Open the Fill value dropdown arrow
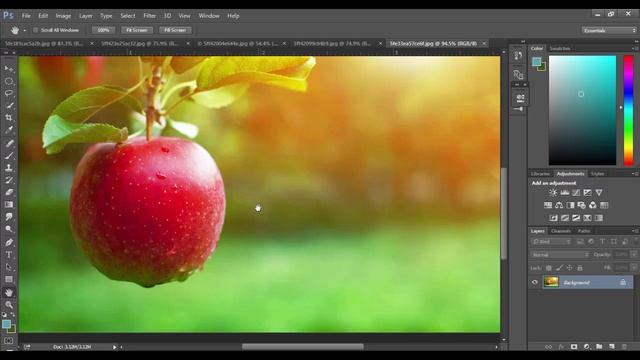 [634, 268]
